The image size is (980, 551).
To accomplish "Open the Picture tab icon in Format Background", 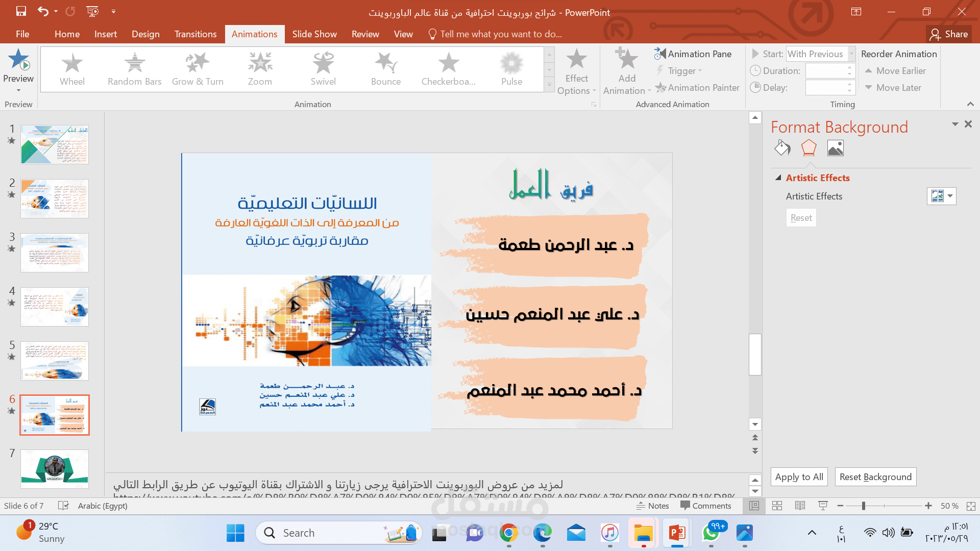I will click(835, 148).
